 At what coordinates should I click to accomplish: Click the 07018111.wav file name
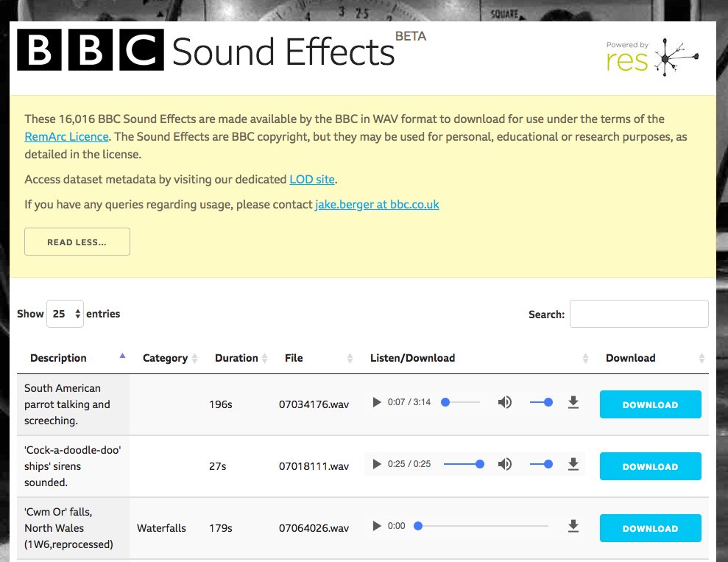click(314, 466)
